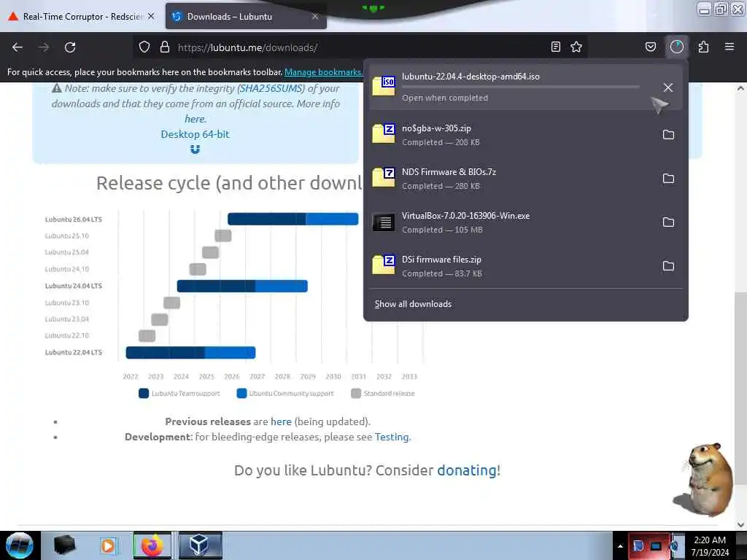Viewport: 747px width, 560px height.
Task: Click the taskbar clock 2:20 AM
Action: pyautogui.click(x=710, y=546)
